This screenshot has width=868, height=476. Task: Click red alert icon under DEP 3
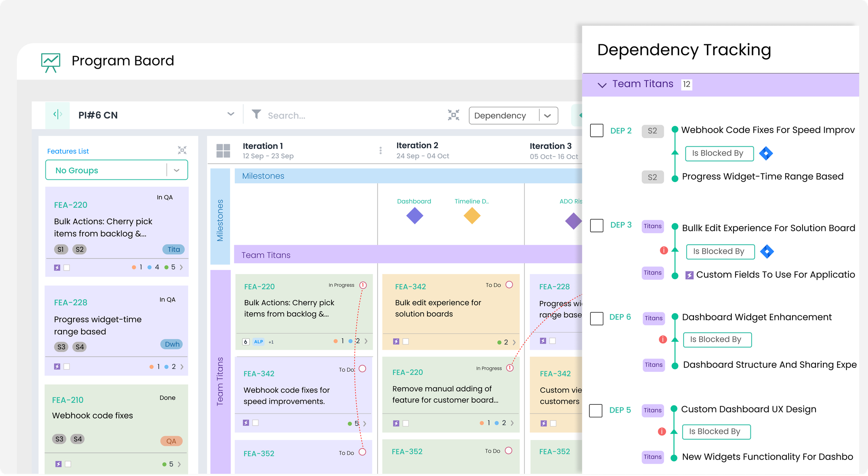[x=664, y=250]
